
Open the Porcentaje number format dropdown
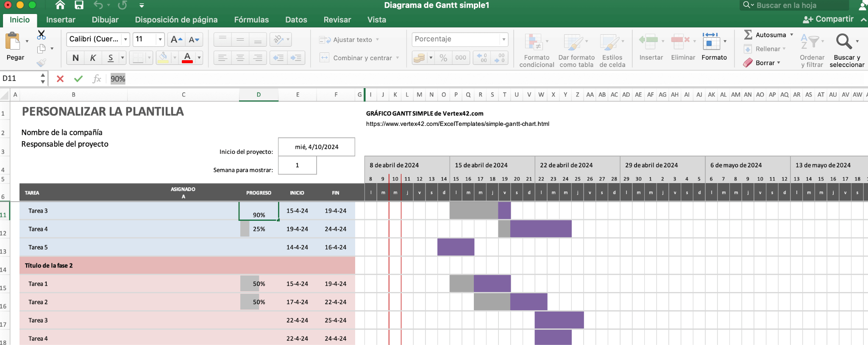pos(504,39)
